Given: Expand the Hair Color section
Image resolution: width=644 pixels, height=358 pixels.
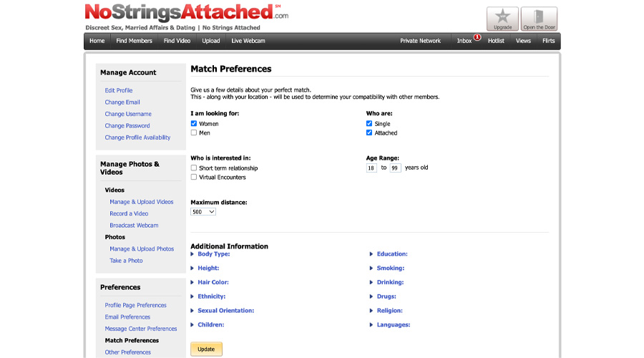Looking at the screenshot, I should pos(213,282).
